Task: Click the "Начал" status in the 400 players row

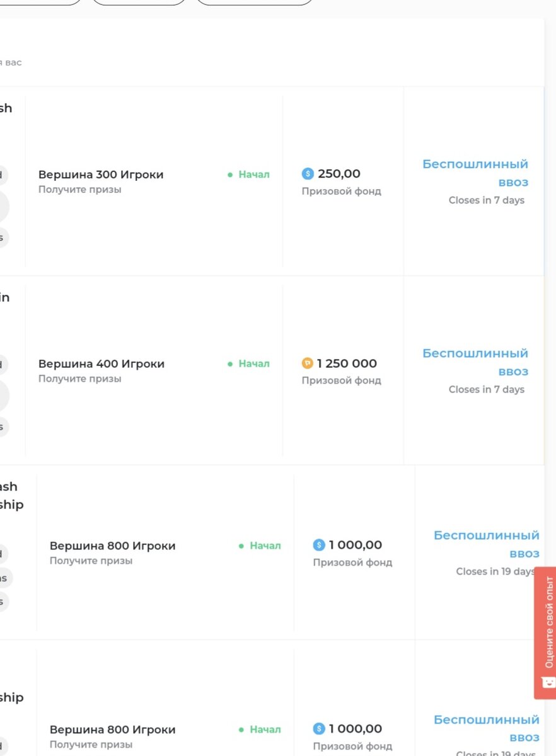Action: click(x=254, y=364)
